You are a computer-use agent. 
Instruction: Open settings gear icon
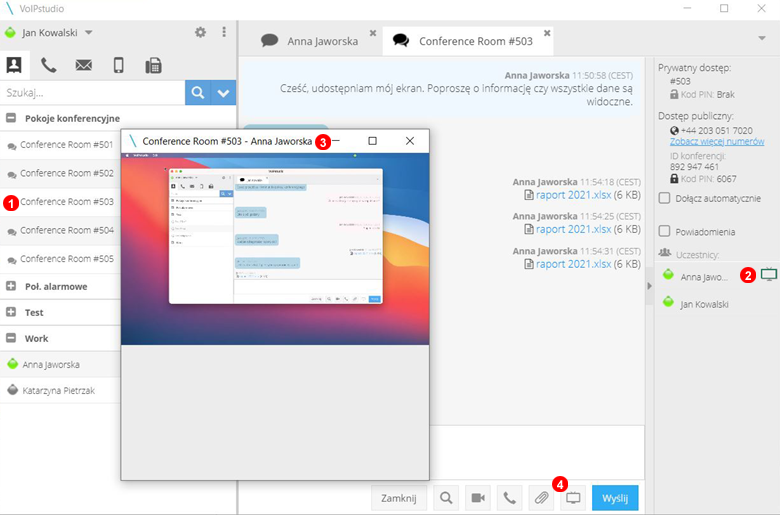tap(200, 32)
